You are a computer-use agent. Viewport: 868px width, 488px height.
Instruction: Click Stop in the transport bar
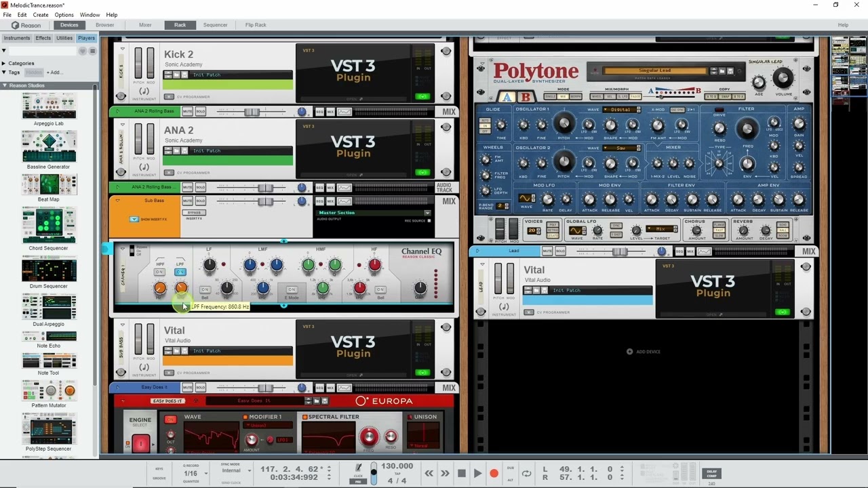(x=461, y=473)
